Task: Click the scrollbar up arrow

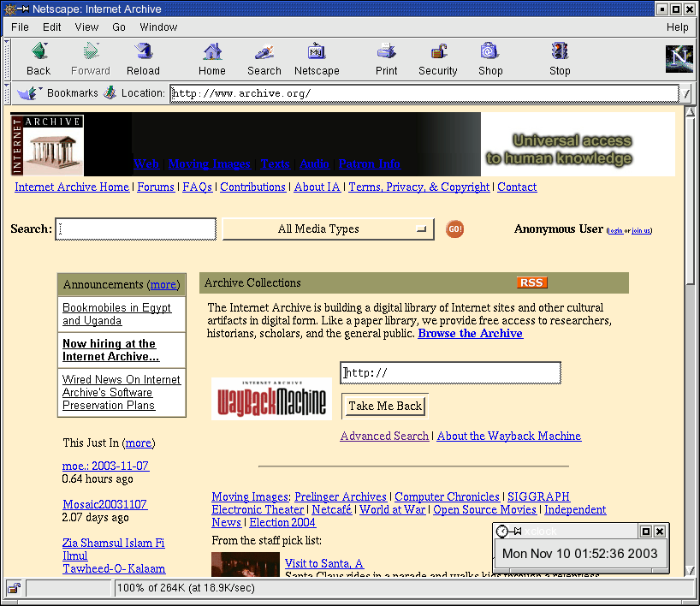Action: (690, 112)
